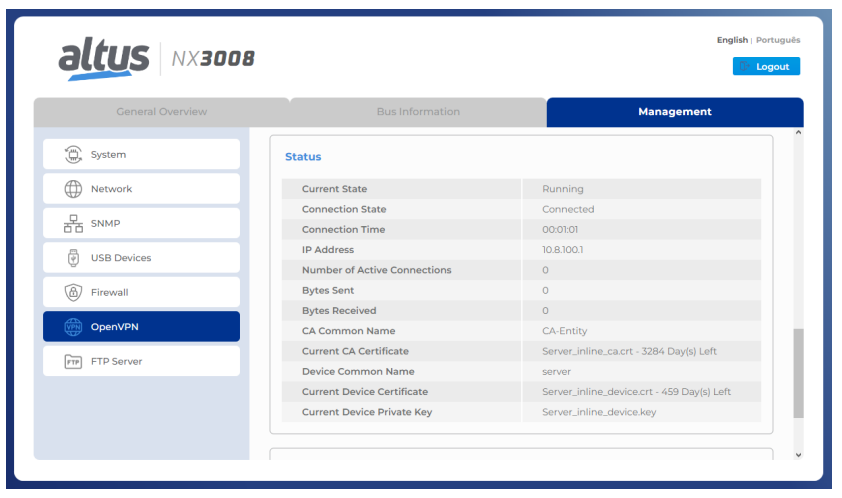Click the Firewall shield lock icon
Image resolution: width=842 pixels, height=498 pixels.
(x=73, y=293)
